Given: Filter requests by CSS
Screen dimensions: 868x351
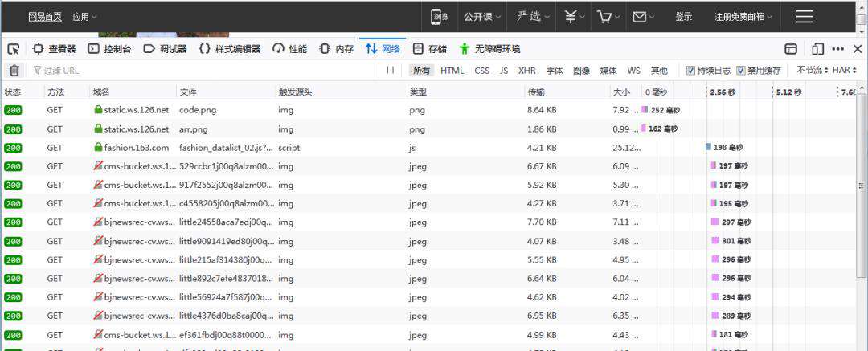Looking at the screenshot, I should coord(482,71).
